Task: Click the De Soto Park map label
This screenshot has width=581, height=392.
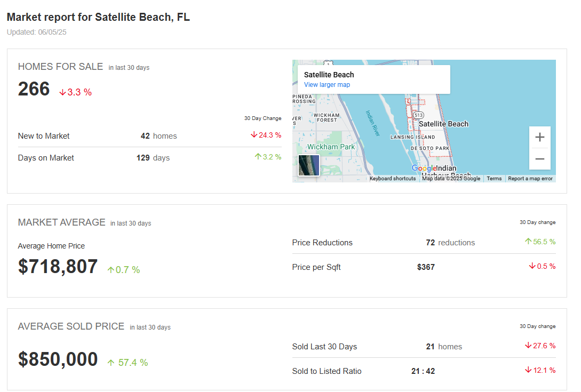Action: (x=430, y=148)
